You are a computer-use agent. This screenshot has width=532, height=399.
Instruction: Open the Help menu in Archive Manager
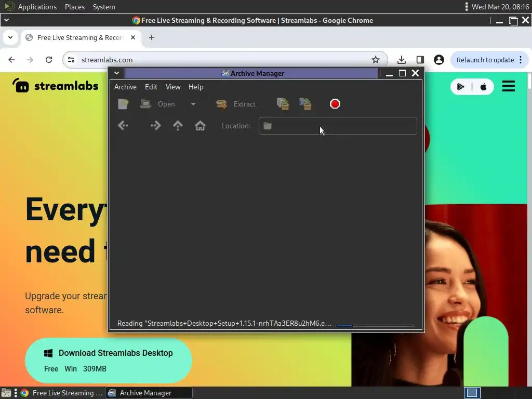[x=196, y=87]
